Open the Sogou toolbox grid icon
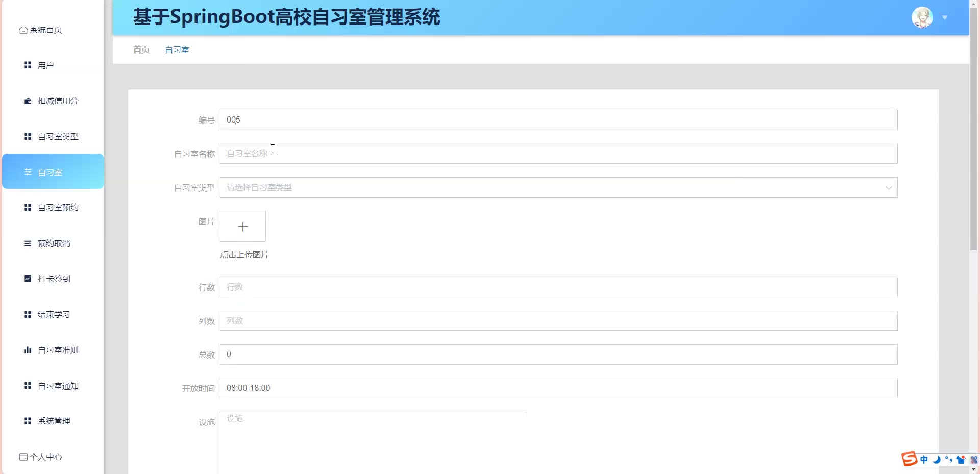The height and width of the screenshot is (474, 980). (973, 460)
